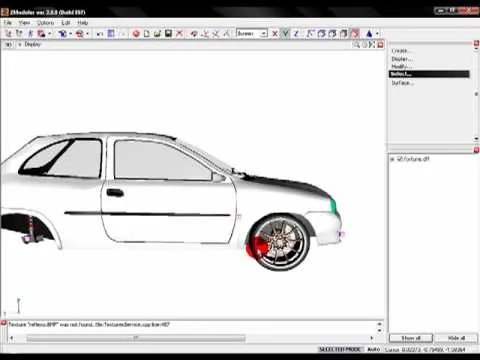Click the log horizontal scrollbar thumb
The width and height of the screenshot is (480, 360).
click(136, 338)
